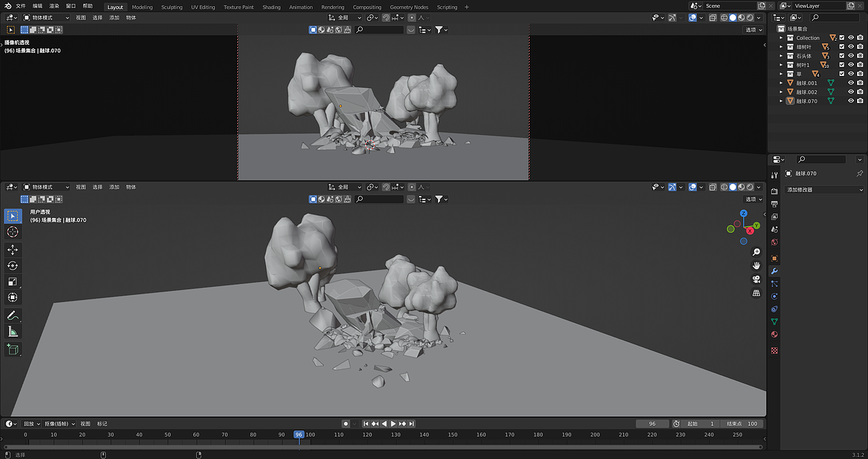Uncheck the 石头体 collection checkbox
This screenshot has width=868, height=459.
tap(842, 56)
